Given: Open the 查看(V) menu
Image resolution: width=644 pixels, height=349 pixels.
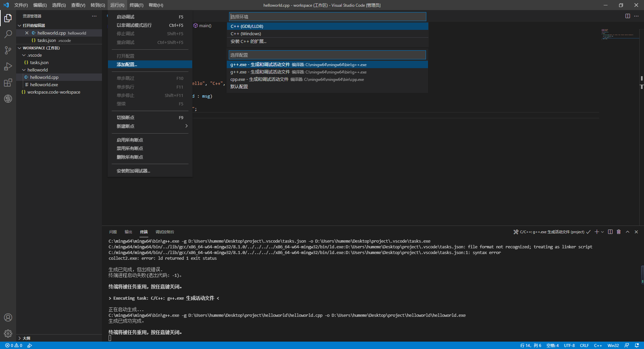Looking at the screenshot, I should click(78, 5).
